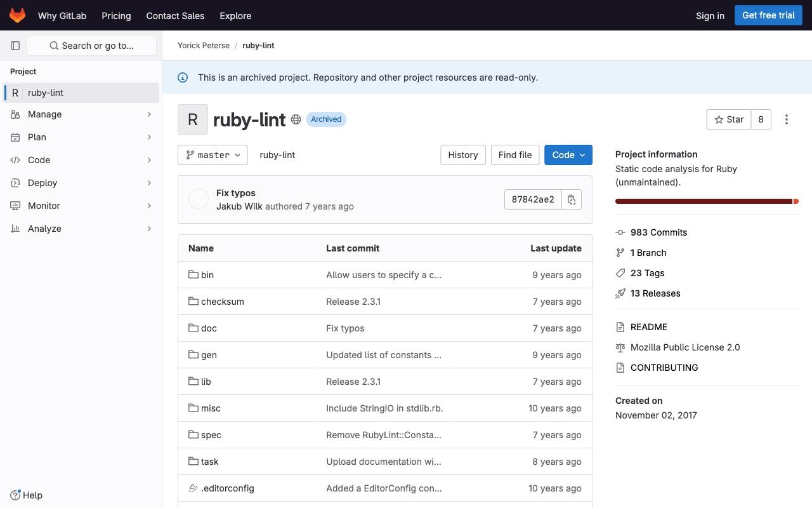
Task: Open Explore in top navigation
Action: 235,15
